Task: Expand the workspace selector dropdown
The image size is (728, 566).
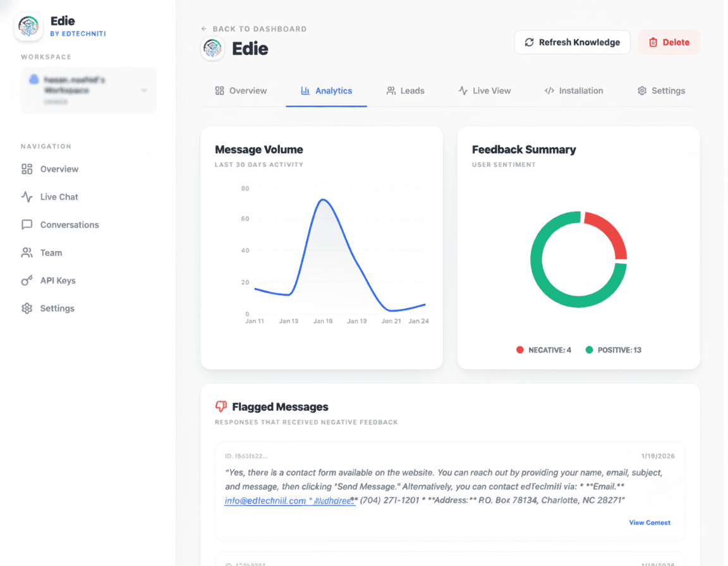Action: 143,90
